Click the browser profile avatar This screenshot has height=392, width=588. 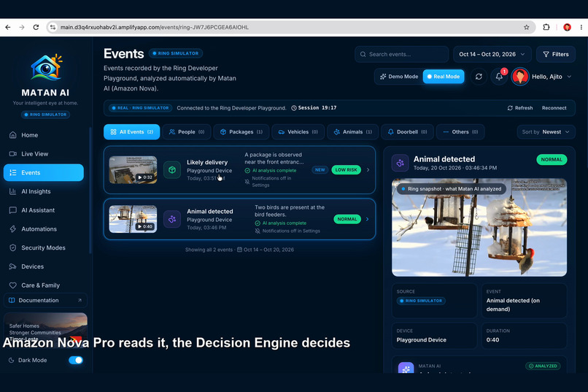[x=567, y=27]
